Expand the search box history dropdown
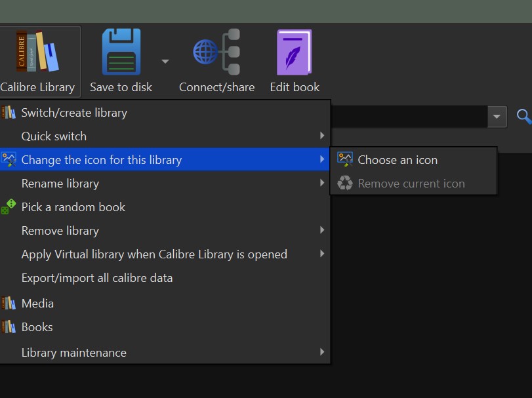 497,117
